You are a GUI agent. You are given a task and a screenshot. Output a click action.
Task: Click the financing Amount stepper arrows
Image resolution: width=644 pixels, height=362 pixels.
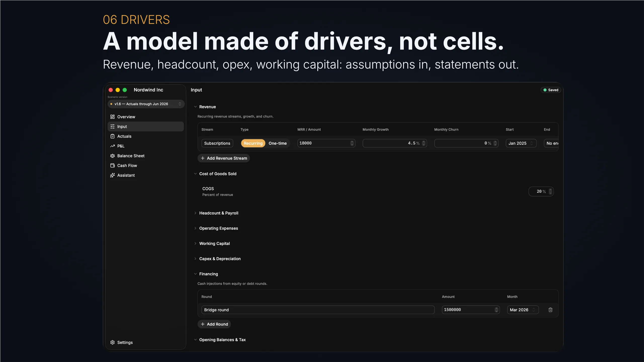(496, 310)
